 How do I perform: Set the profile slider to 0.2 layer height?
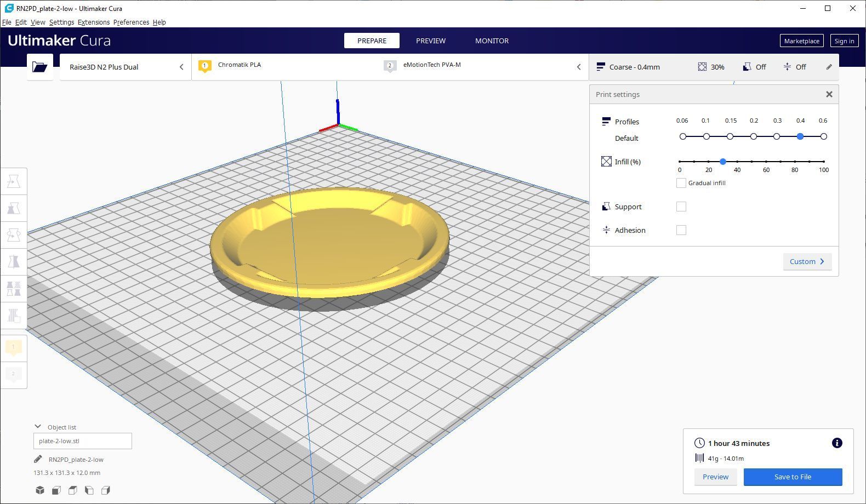pyautogui.click(x=754, y=136)
